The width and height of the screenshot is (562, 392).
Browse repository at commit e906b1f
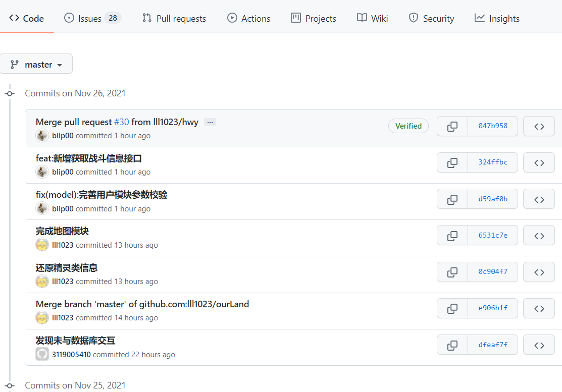[539, 308]
